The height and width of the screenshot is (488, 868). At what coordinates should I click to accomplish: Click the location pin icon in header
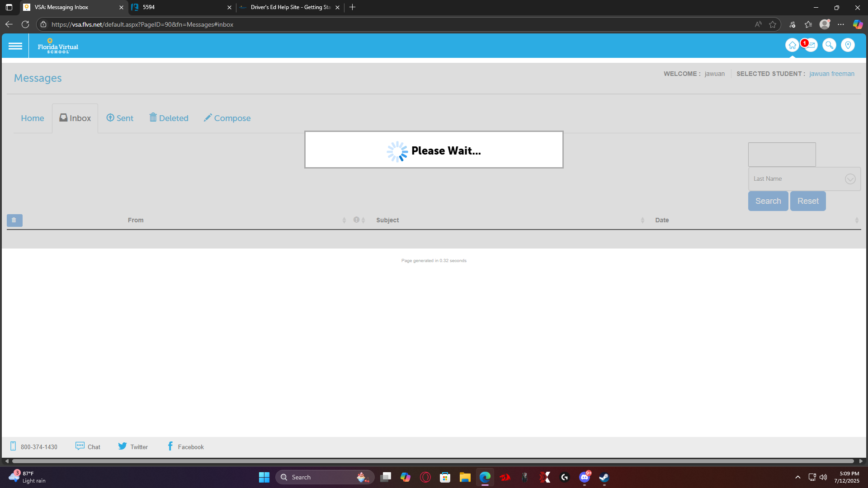pyautogui.click(x=848, y=45)
